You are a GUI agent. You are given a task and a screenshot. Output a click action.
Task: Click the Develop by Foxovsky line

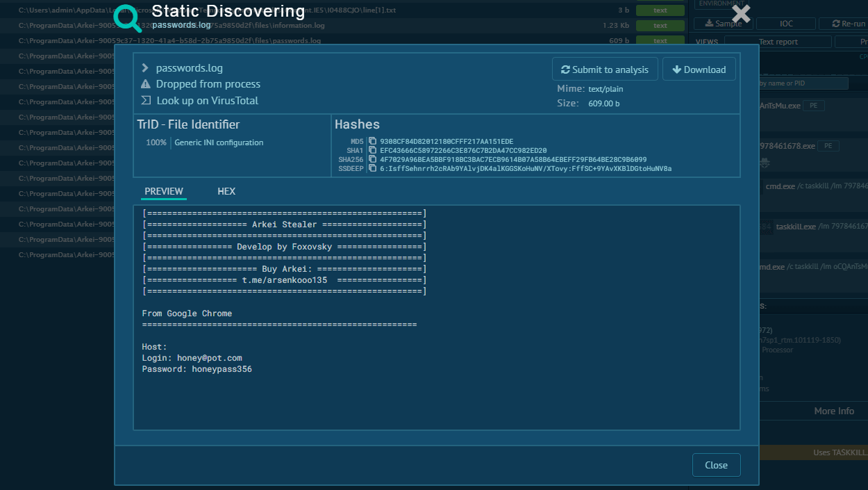pyautogui.click(x=284, y=247)
